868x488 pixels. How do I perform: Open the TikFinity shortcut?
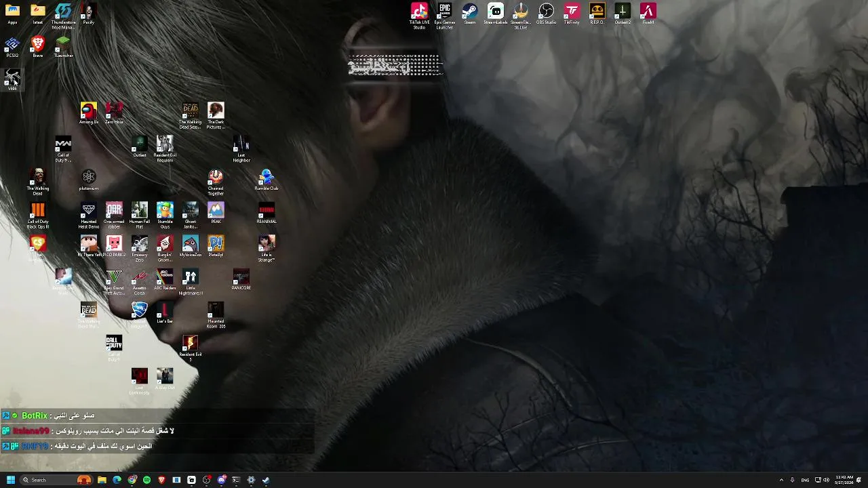572,14
